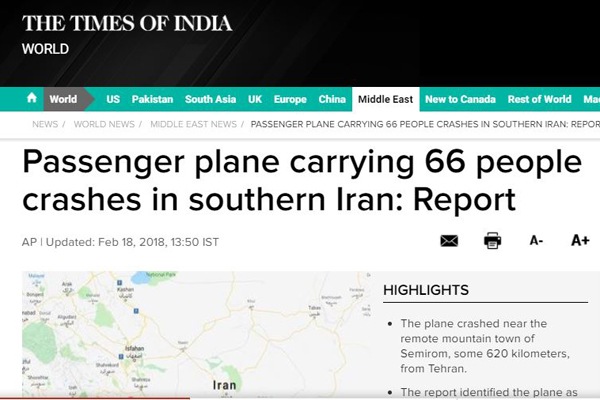Select the China news tab
Screen dimensions: 600x400
[x=332, y=99]
